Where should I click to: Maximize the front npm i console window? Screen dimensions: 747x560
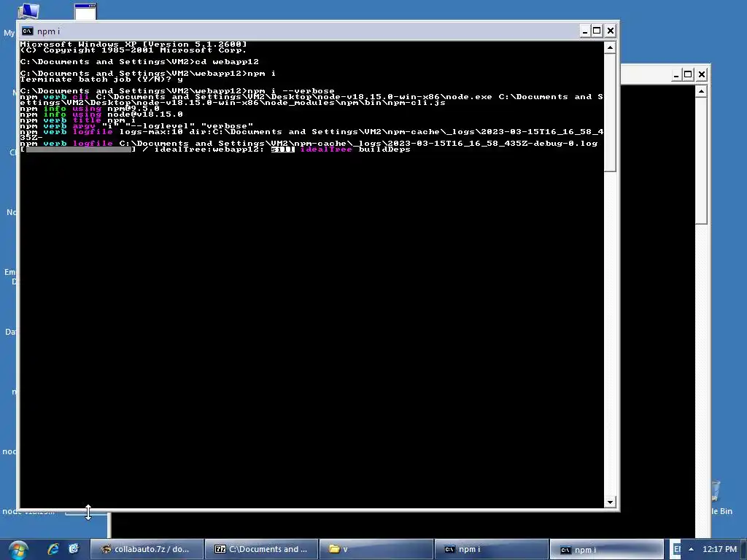tap(597, 31)
